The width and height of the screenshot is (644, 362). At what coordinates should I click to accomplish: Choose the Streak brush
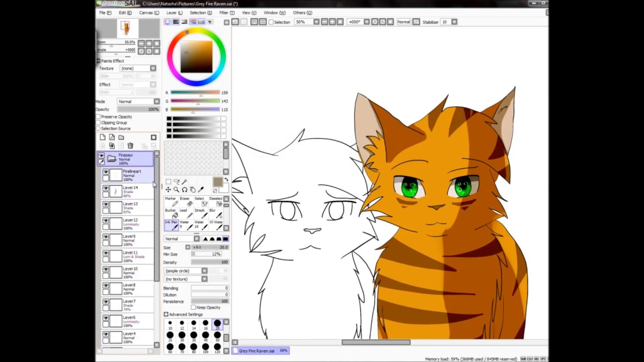[x=200, y=213]
